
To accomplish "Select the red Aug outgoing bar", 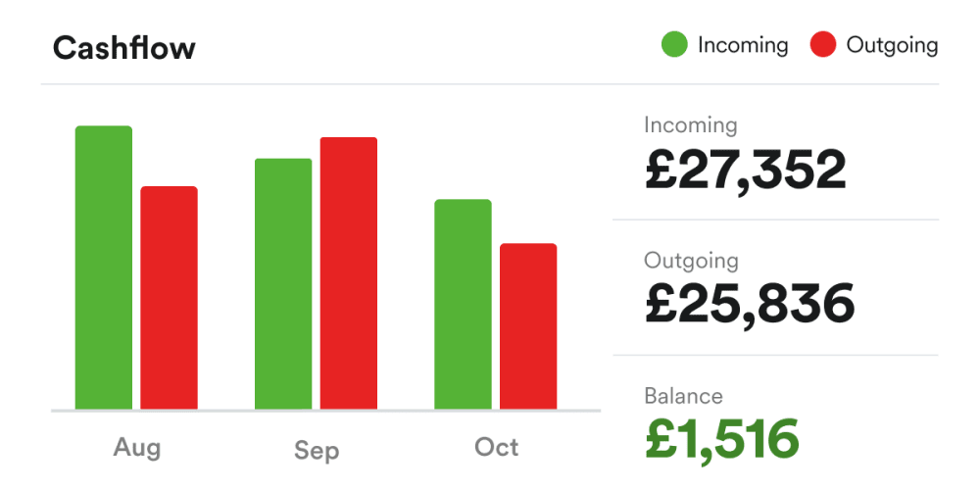I will tap(169, 298).
